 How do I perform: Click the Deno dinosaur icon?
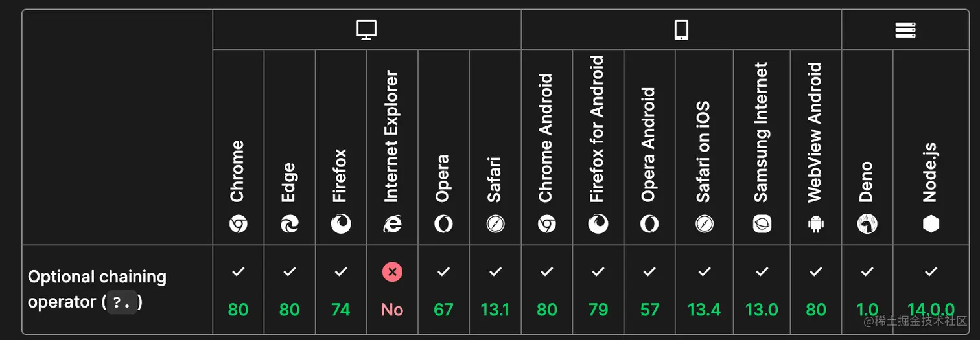867,225
